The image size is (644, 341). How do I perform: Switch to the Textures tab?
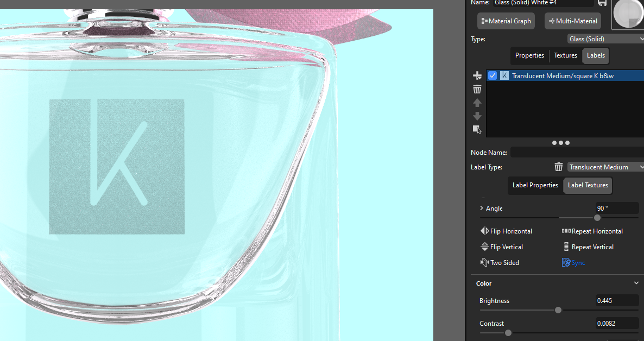pos(565,55)
